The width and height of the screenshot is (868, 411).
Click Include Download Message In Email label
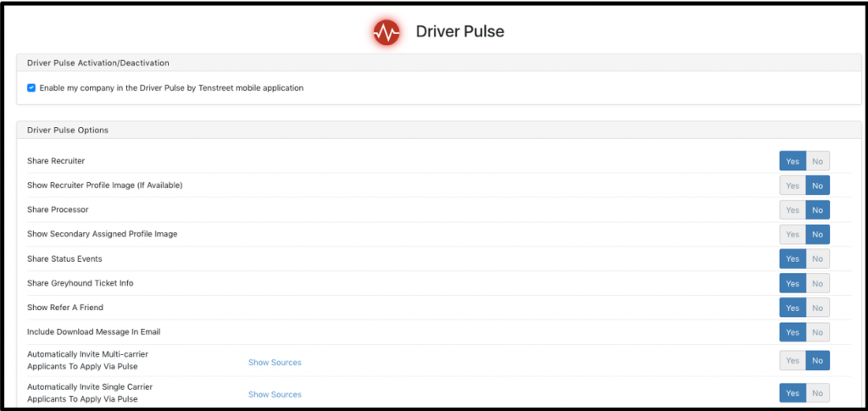(93, 332)
